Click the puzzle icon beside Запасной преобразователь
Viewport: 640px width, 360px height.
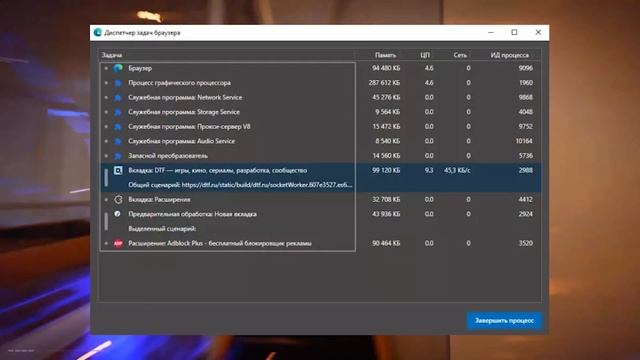[118, 156]
